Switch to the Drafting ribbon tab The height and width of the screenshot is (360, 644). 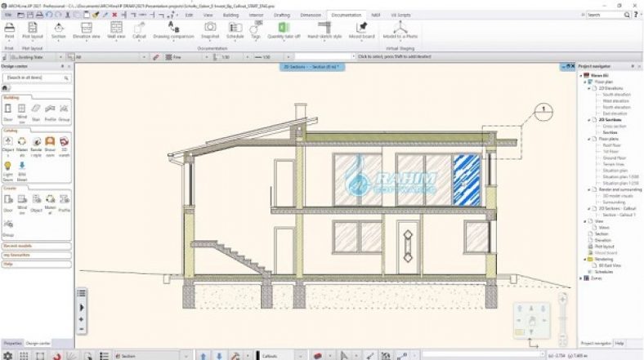tap(282, 15)
